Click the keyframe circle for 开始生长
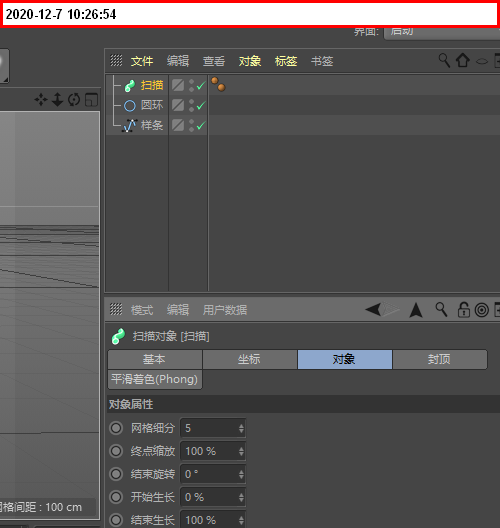Image resolution: width=500 pixels, height=528 pixels. (x=116, y=497)
